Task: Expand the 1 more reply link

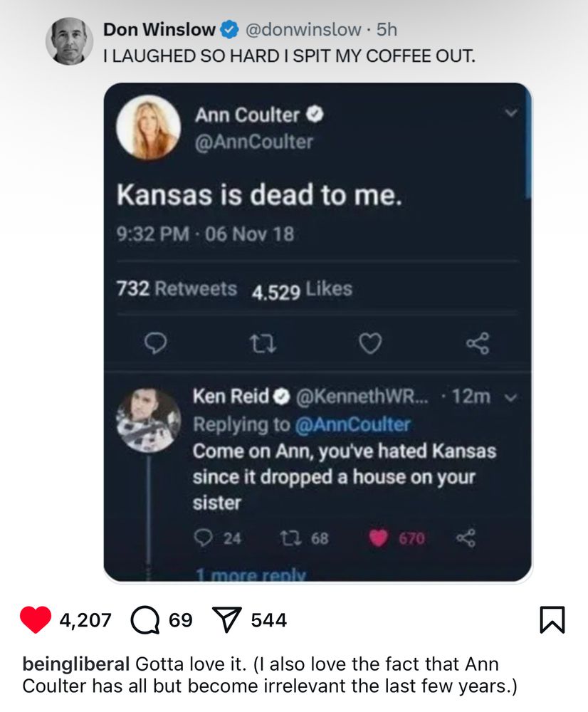Action: [251, 575]
